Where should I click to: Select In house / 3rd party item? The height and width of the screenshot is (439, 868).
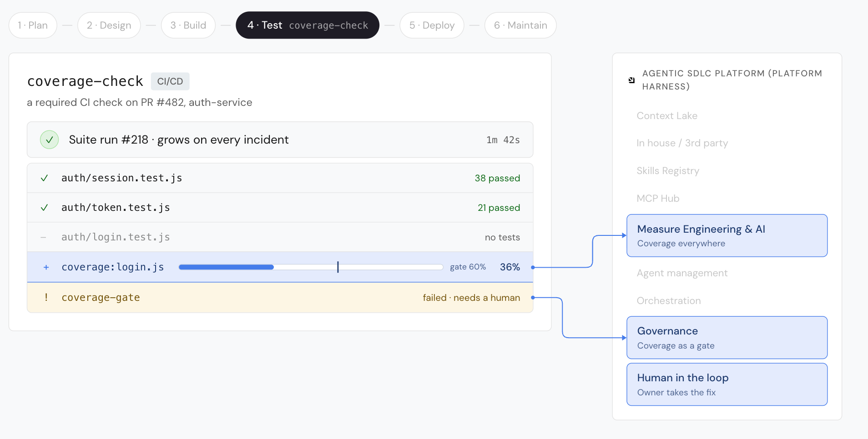point(682,143)
